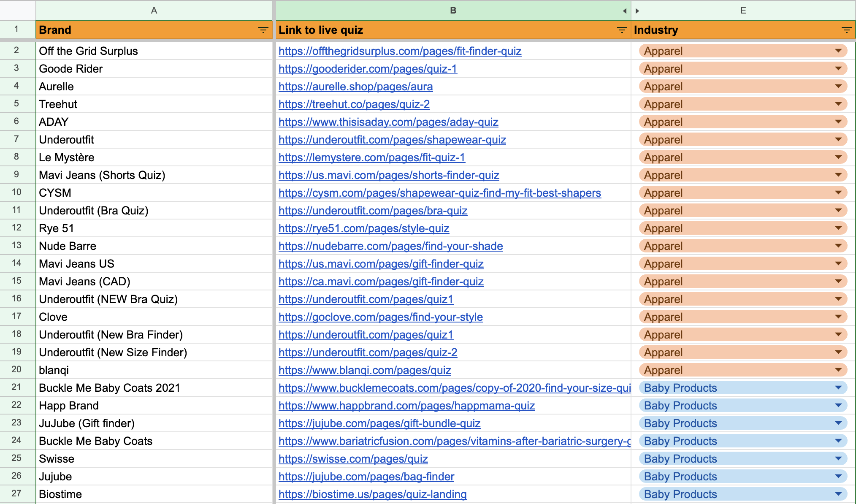Open the offthegridsurplus.com fit-finder-quiz link
This screenshot has height=504, width=856.
point(400,51)
